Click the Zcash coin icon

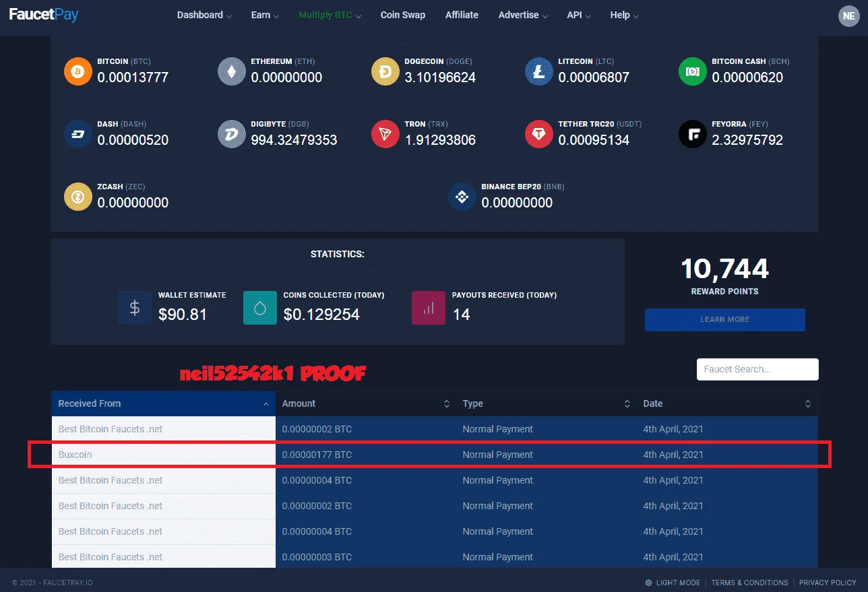(77, 197)
